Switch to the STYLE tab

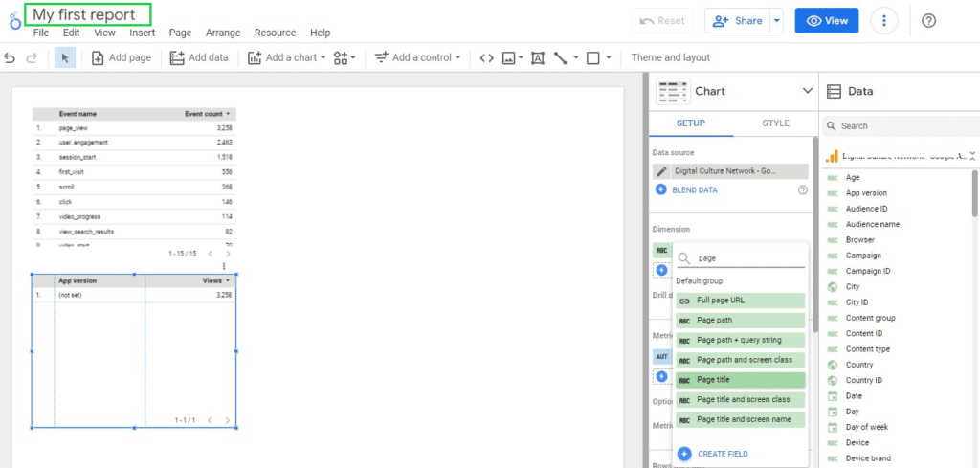[x=775, y=123]
